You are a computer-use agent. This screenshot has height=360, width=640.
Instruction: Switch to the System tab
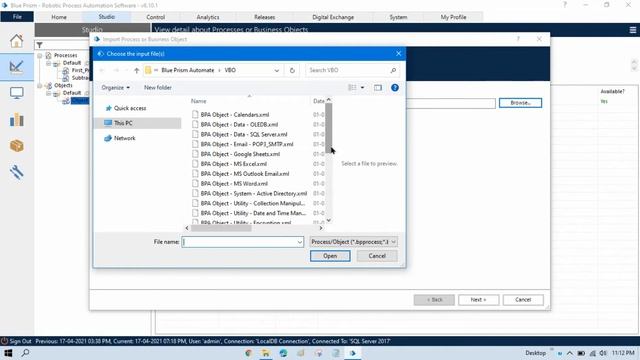(x=398, y=17)
